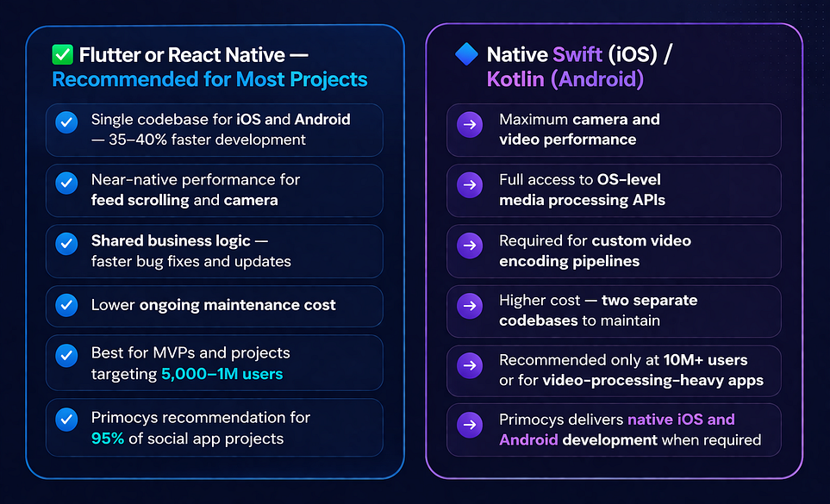Click 'Recommended for Most Projects' subtitle
The image size is (830, 504).
209,79
